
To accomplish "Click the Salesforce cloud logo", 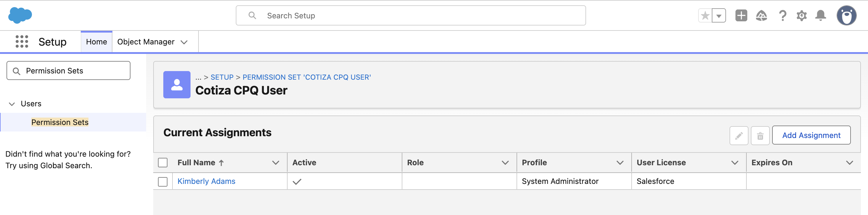I will click(x=20, y=15).
